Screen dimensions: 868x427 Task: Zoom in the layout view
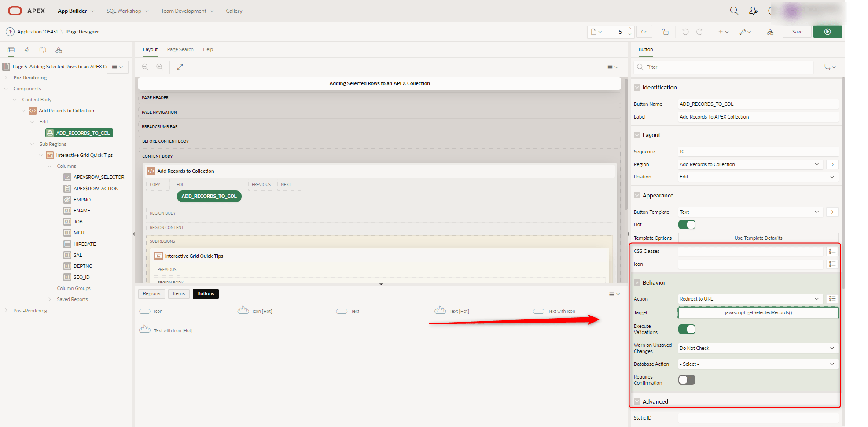[159, 67]
